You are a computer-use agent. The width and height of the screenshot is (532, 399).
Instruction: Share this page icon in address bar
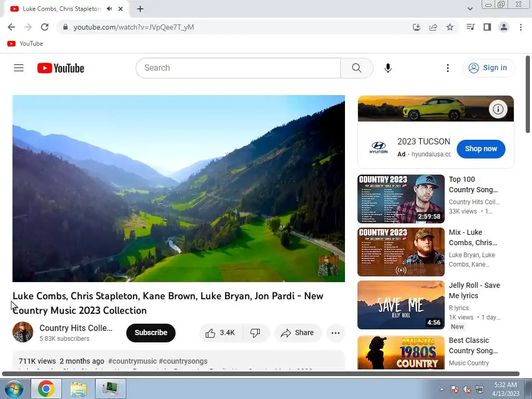pos(433,27)
